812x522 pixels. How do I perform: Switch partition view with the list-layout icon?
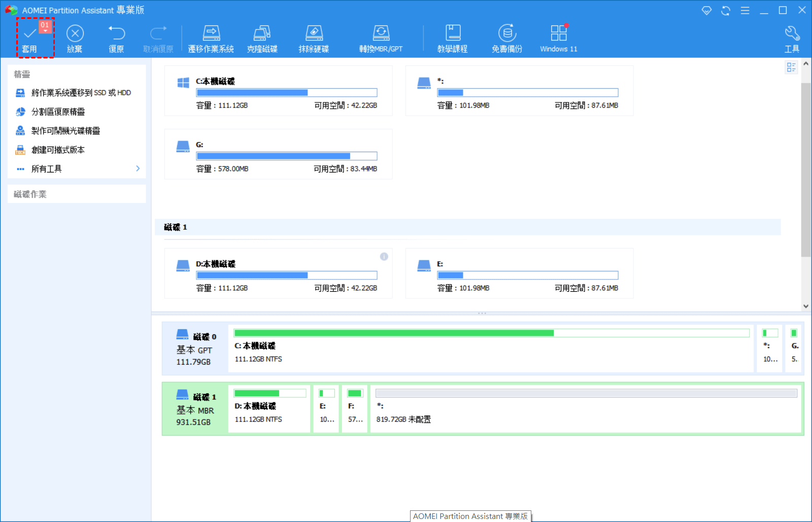pyautogui.click(x=791, y=67)
